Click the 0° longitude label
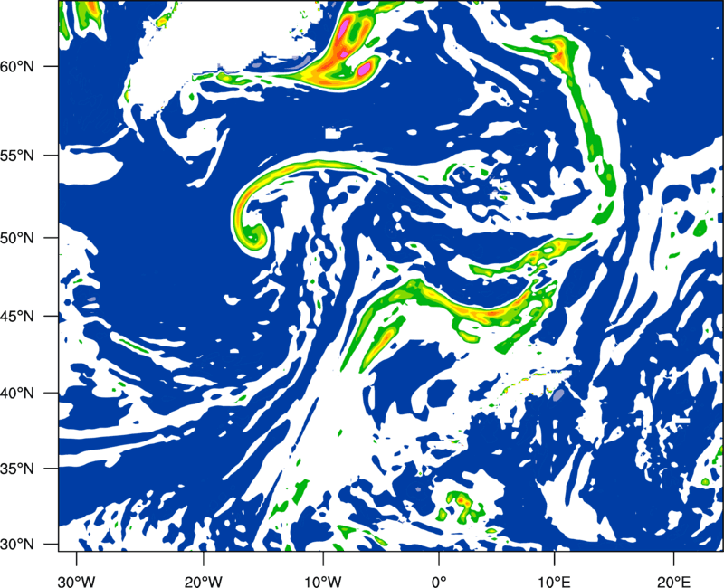This screenshot has width=724, height=588. (x=439, y=582)
